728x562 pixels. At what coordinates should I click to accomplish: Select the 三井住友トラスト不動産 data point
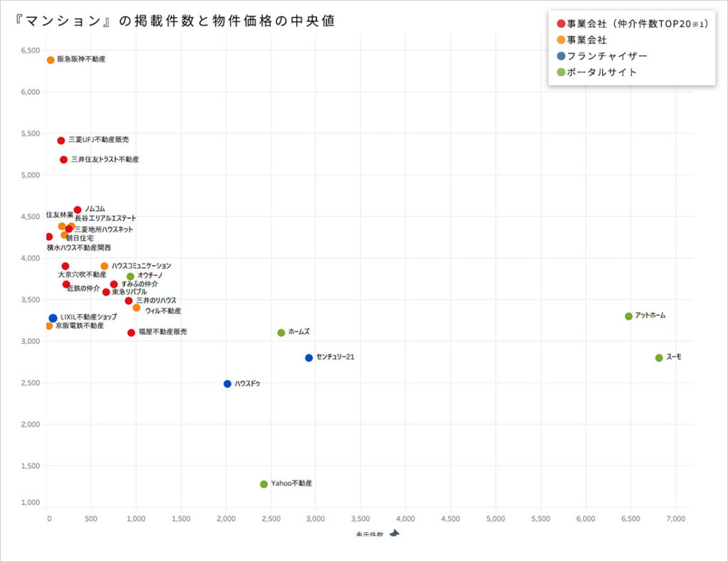click(x=63, y=160)
